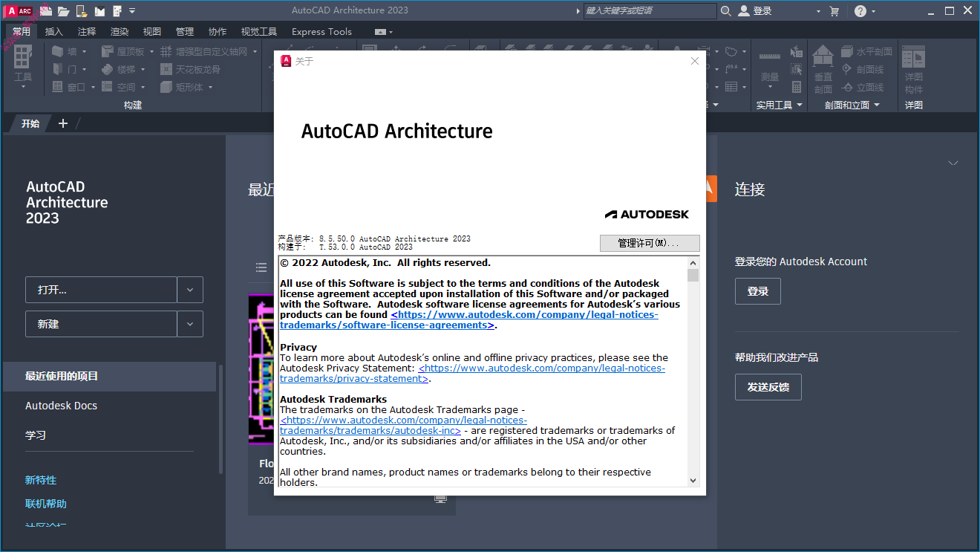Open the dropdown arrow next to 屋顶板

coord(151,52)
